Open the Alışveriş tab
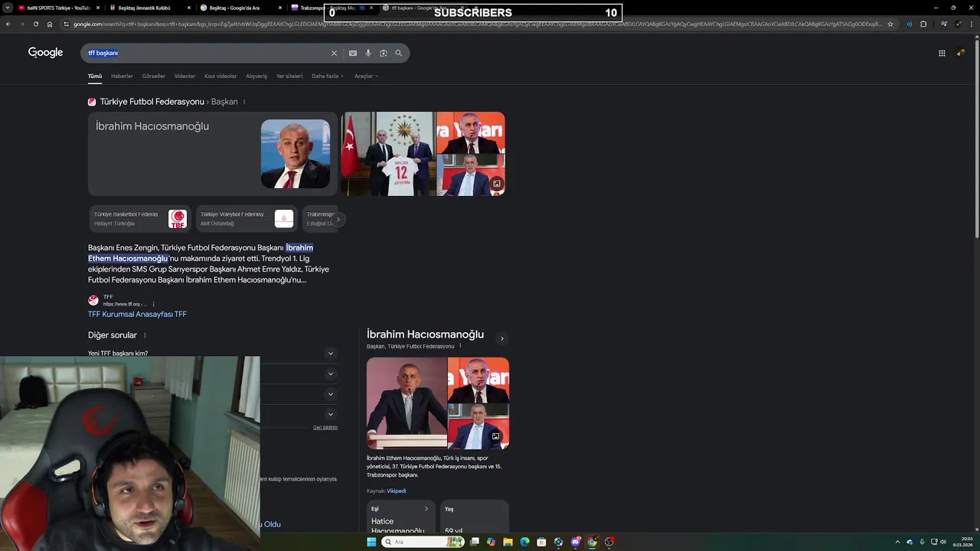The image size is (980, 551). click(x=256, y=76)
